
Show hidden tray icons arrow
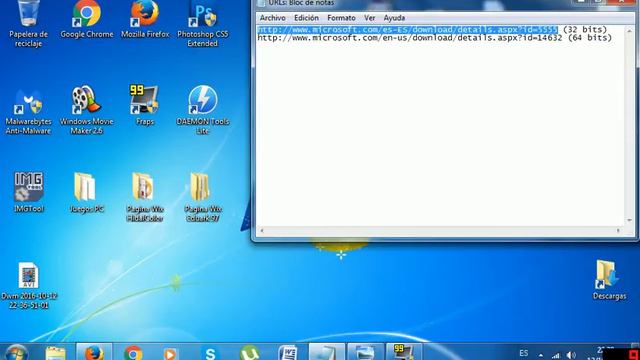[540, 355]
